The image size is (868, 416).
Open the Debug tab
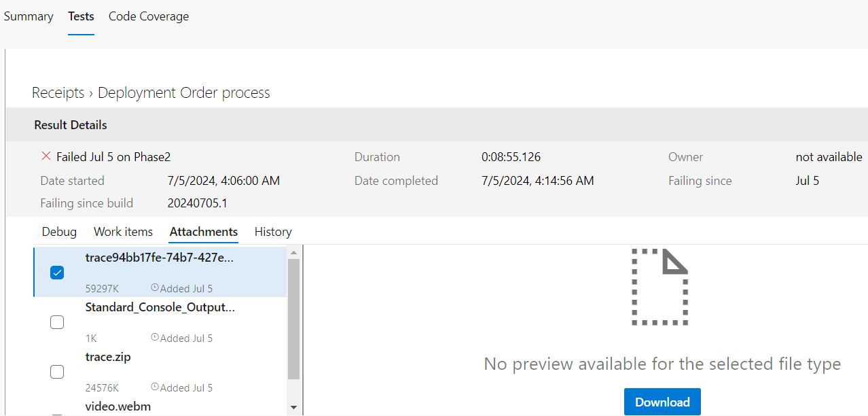tap(59, 232)
